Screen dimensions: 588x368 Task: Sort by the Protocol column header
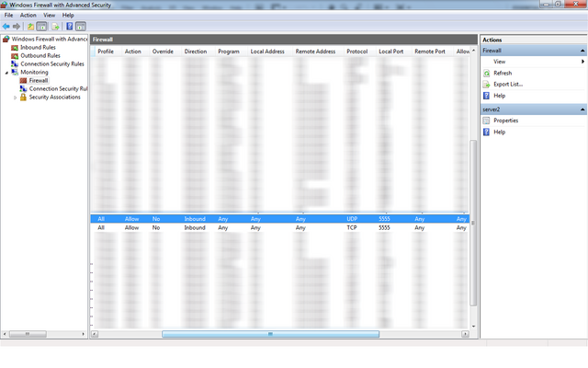coord(357,52)
